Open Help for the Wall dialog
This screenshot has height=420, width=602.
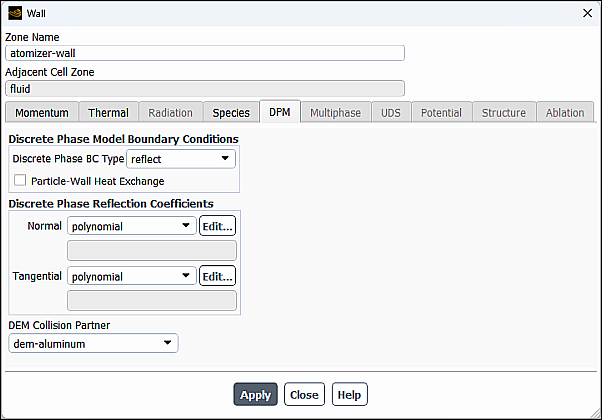tap(349, 395)
